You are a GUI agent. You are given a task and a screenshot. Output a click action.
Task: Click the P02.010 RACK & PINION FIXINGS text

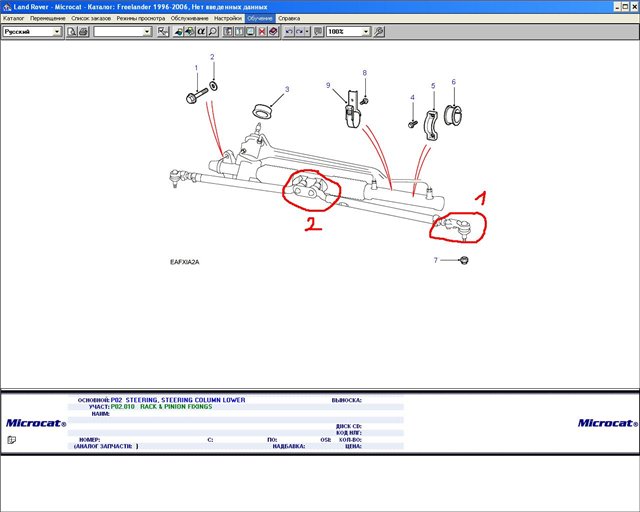click(161, 407)
